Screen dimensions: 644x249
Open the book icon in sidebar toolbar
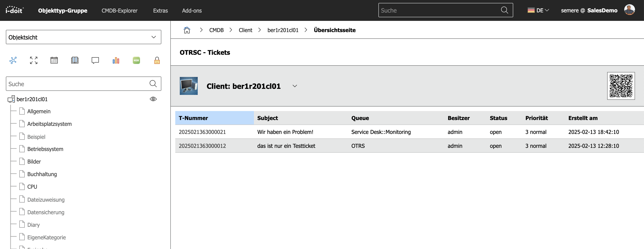pos(75,60)
